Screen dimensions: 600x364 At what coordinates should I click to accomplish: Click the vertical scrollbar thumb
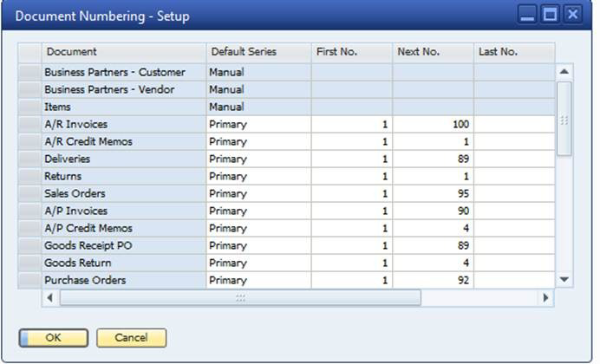(x=564, y=119)
